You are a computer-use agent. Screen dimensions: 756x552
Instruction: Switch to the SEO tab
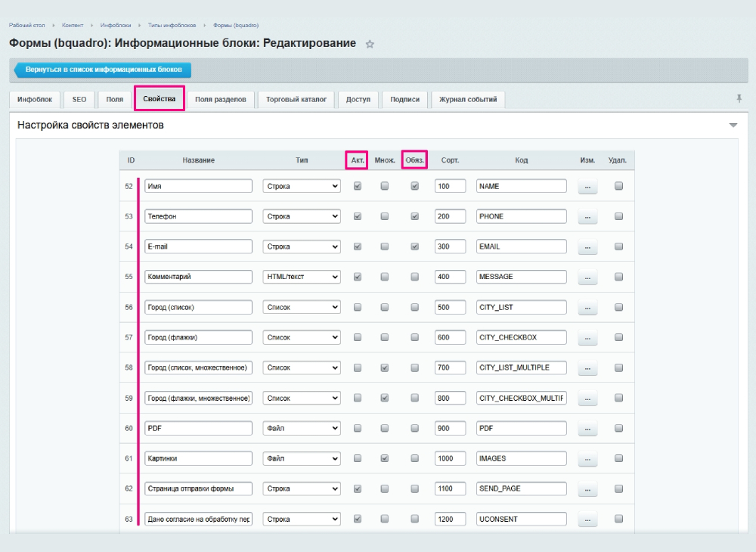click(x=79, y=99)
